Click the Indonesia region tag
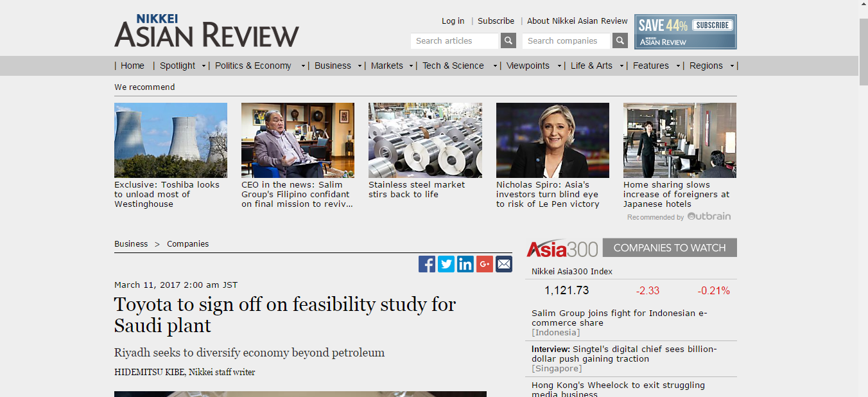The height and width of the screenshot is (397, 868). tap(556, 333)
